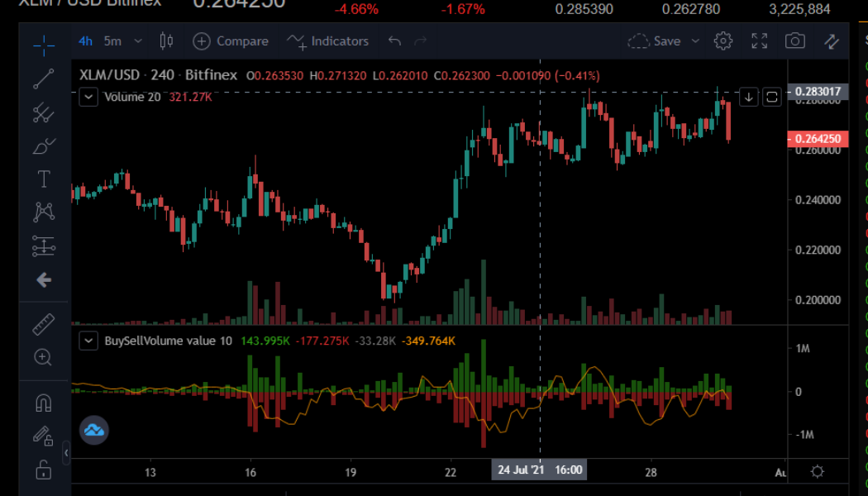This screenshot has height=496, width=868.
Task: Collapse the Volume 20 indicator via its chevron
Action: 88,97
